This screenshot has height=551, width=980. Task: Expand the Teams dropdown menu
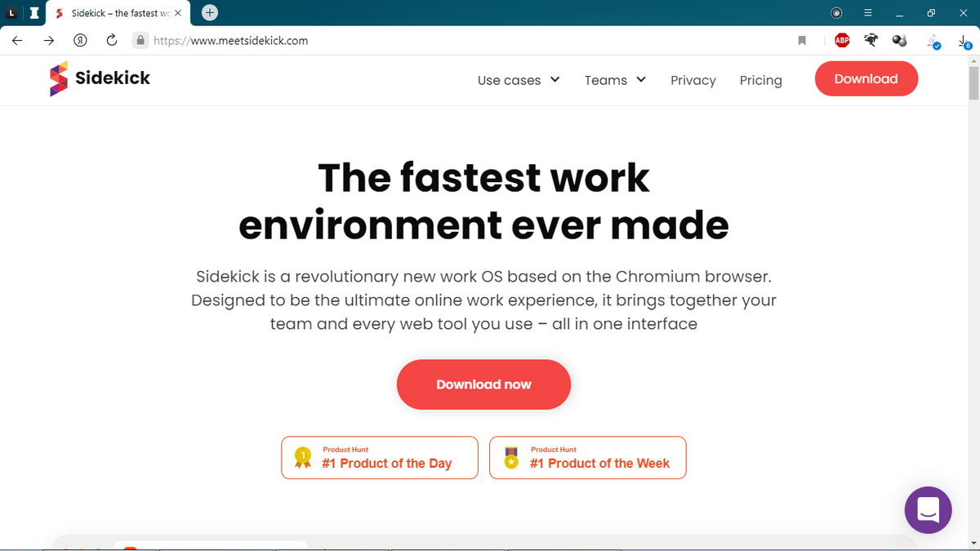(615, 80)
